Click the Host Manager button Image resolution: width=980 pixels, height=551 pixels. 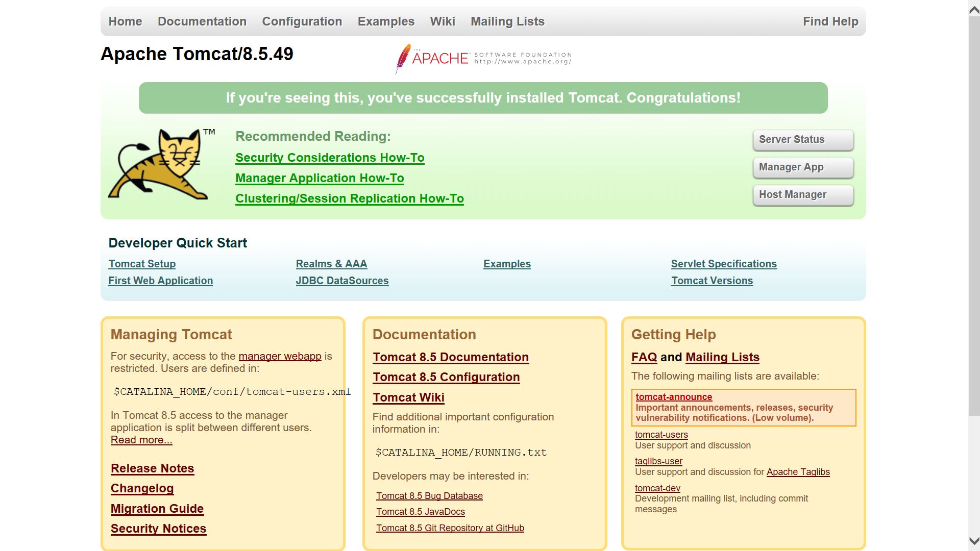(802, 195)
